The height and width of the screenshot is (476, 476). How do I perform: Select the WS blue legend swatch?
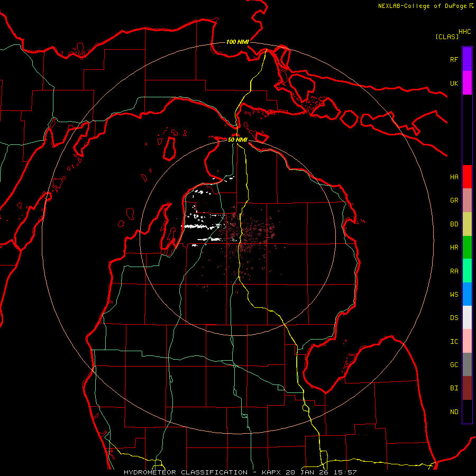click(467, 294)
